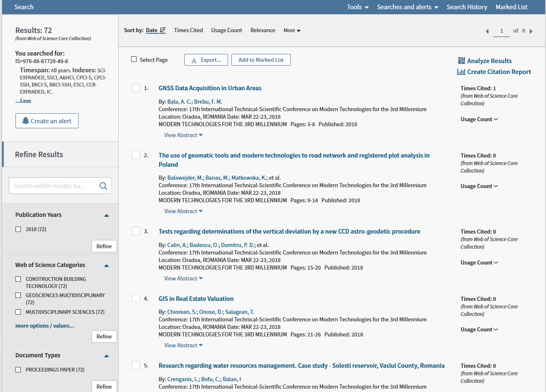Screen dimensions: 546x392
Task: Expand the More sort options dropdown
Action: click(x=292, y=31)
